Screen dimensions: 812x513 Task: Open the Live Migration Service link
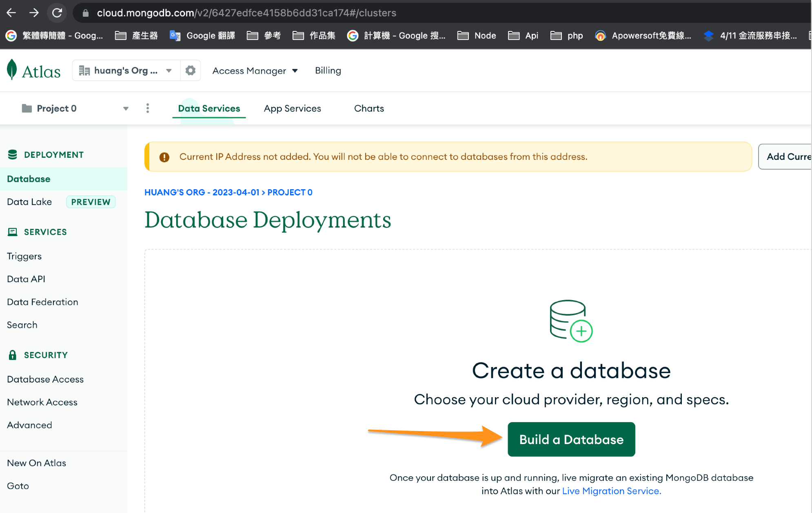coord(611,491)
